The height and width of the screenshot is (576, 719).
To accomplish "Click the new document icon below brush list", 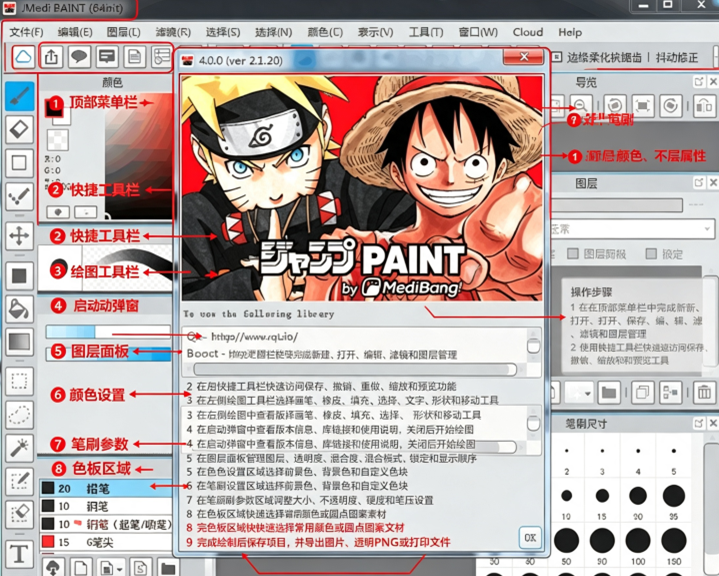I will [81, 568].
